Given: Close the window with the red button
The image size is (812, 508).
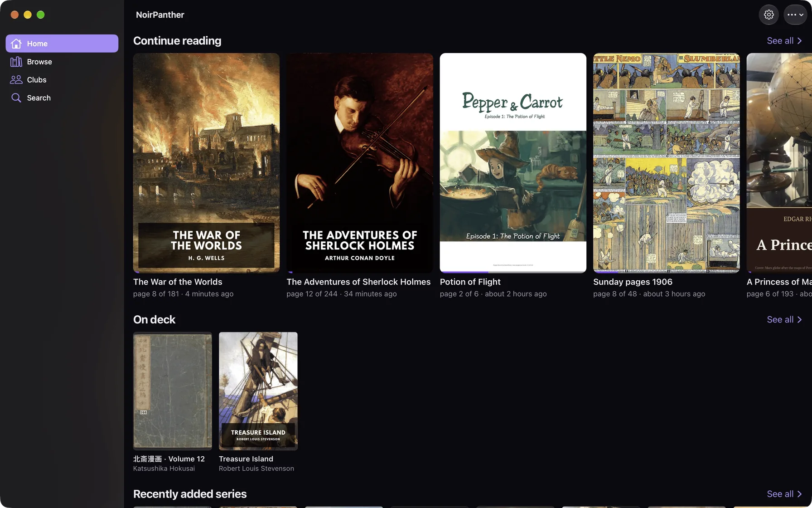Looking at the screenshot, I should pyautogui.click(x=14, y=15).
